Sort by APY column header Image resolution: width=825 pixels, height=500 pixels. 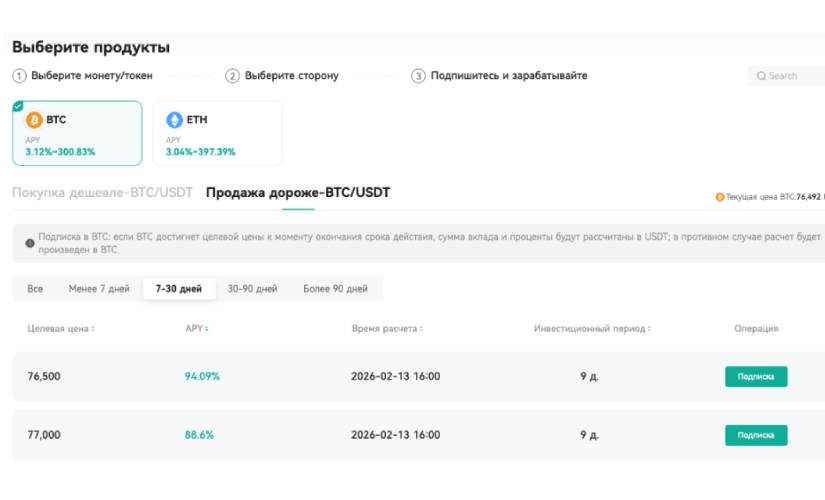197,329
